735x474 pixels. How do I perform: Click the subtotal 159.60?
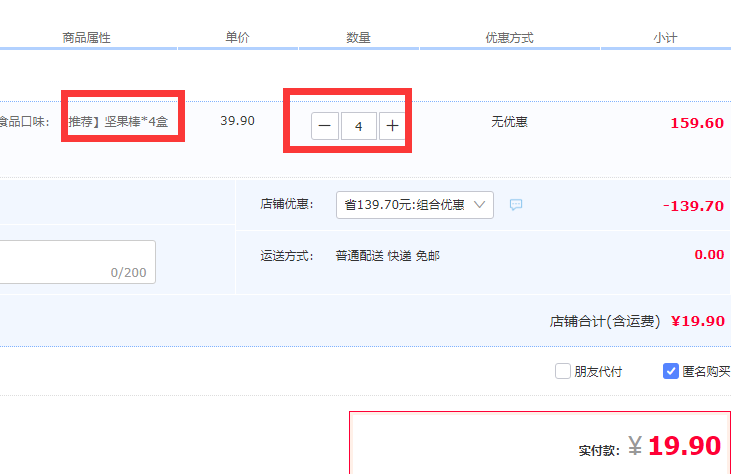coord(697,123)
